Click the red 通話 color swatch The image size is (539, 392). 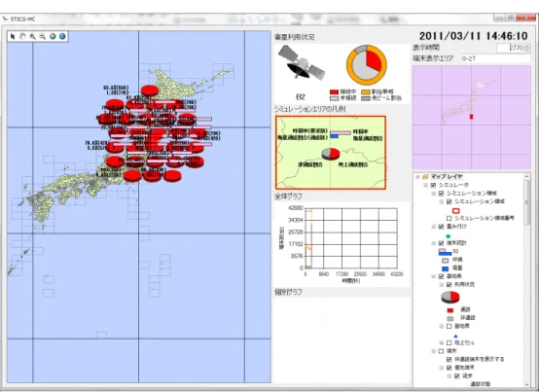pyautogui.click(x=450, y=310)
